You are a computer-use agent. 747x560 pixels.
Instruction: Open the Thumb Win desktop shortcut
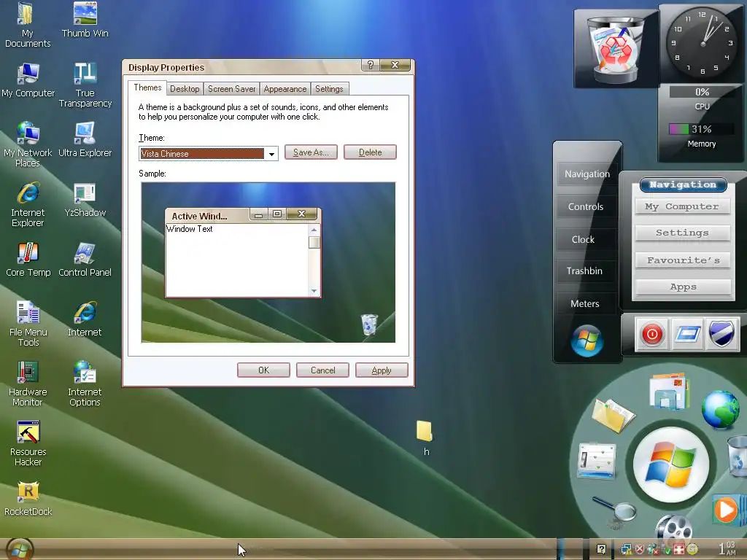pyautogui.click(x=85, y=20)
